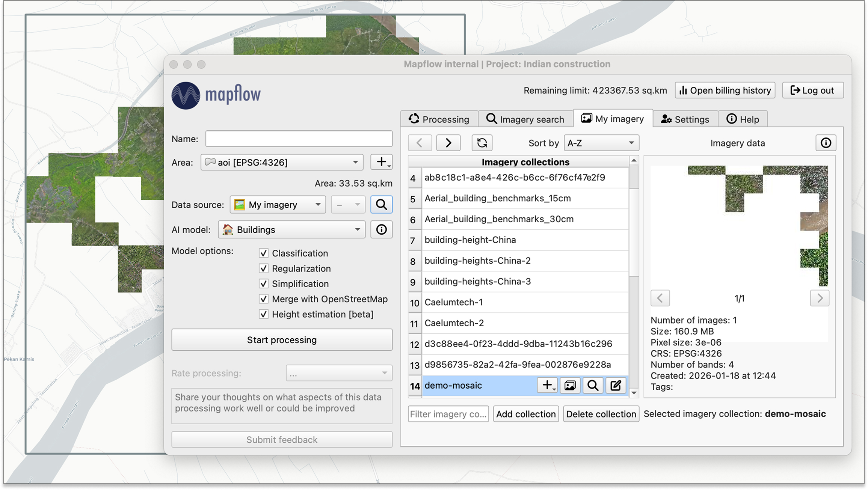Switch to the Imagery search tab
This screenshot has width=868, height=490.
coord(525,119)
